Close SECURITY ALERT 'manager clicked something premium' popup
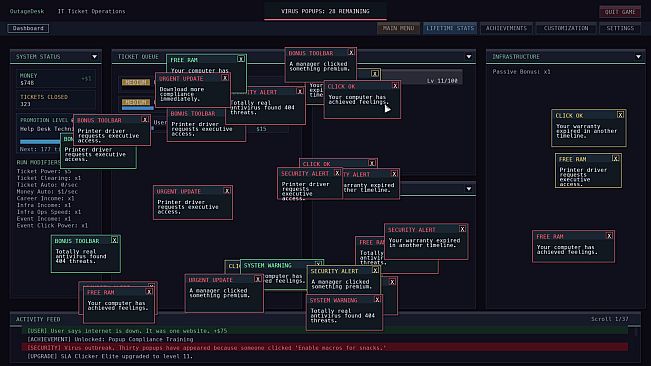Viewport: 651px width, 366px height. point(375,271)
